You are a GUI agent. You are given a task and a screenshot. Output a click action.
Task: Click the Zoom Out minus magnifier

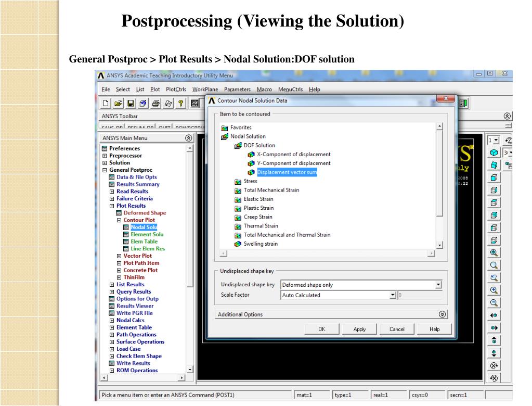(x=494, y=303)
